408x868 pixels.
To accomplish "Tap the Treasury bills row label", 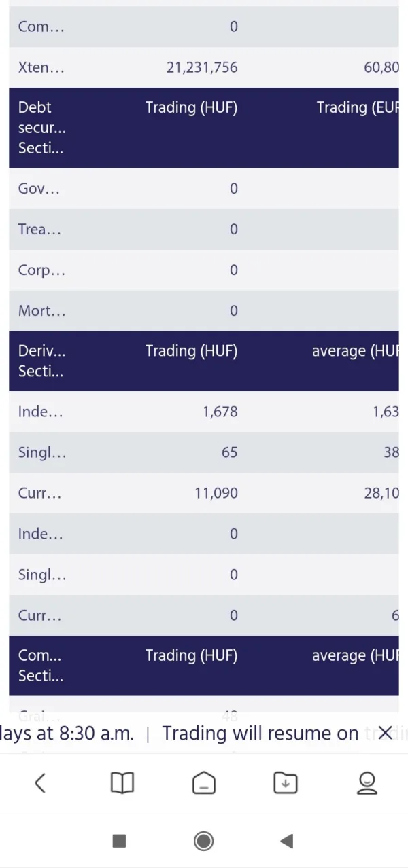I will [x=39, y=230].
